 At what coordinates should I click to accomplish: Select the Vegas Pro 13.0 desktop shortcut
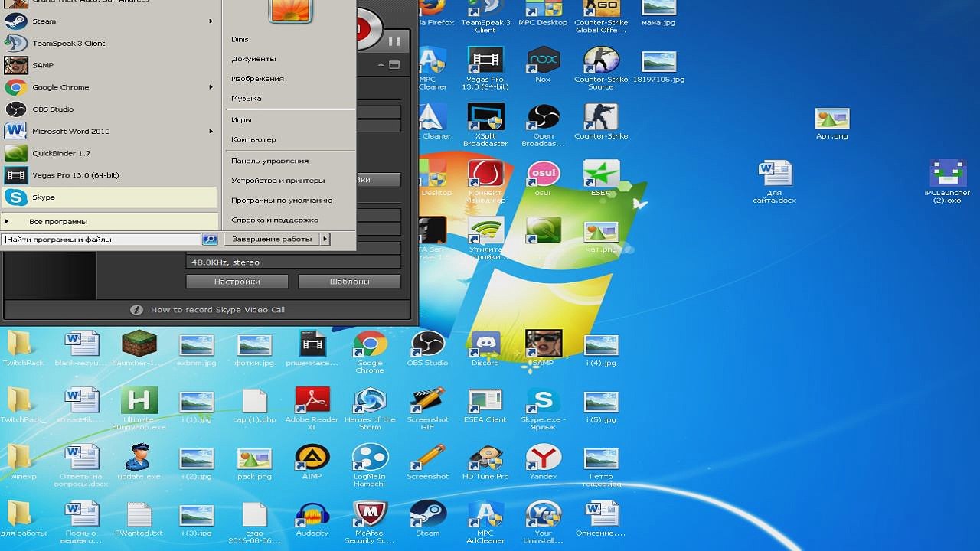(485, 69)
